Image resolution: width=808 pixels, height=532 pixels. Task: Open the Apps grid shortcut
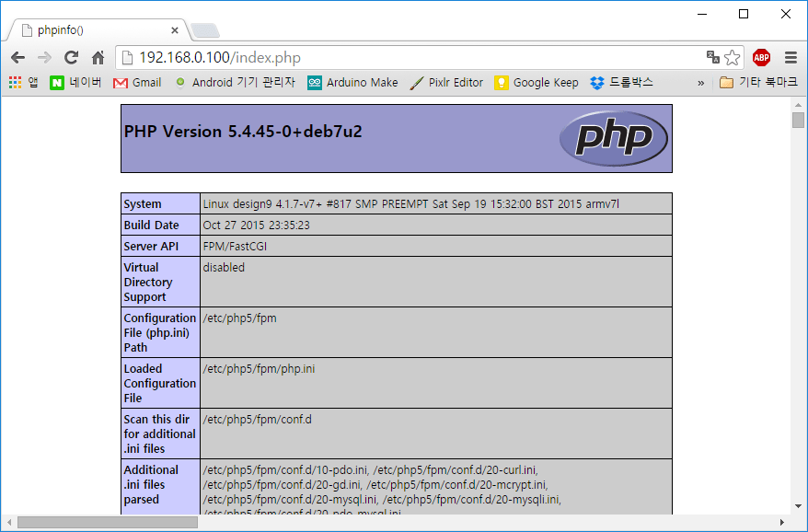point(23,82)
